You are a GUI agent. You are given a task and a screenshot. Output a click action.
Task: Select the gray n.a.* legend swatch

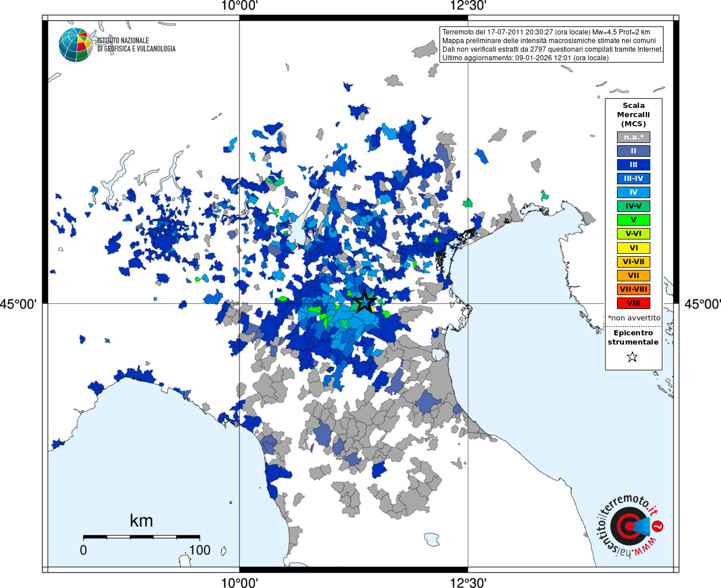[633, 137]
